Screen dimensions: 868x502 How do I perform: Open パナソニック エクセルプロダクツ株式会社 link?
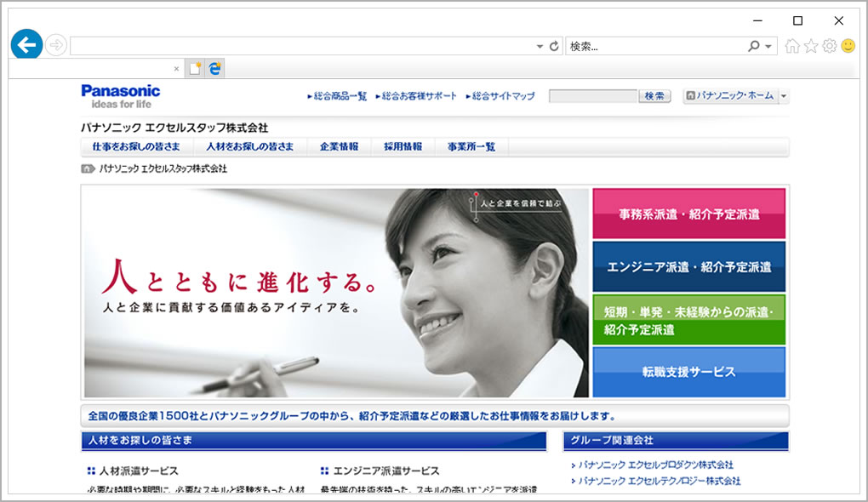(656, 465)
